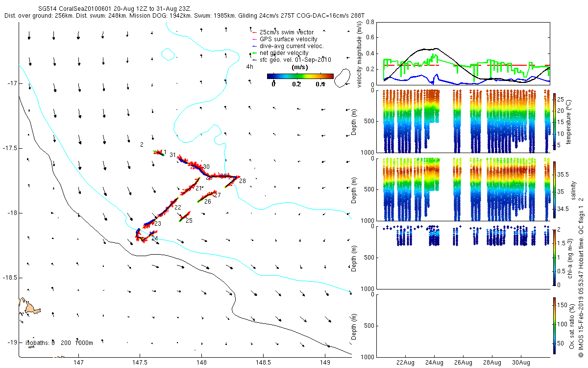Click the '24Aug' date tick on the time axis
Viewport: 588px width, 368px height.
point(434,363)
